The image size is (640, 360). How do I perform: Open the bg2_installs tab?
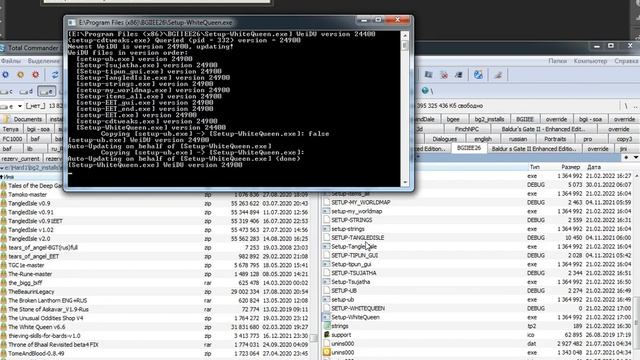point(489,119)
